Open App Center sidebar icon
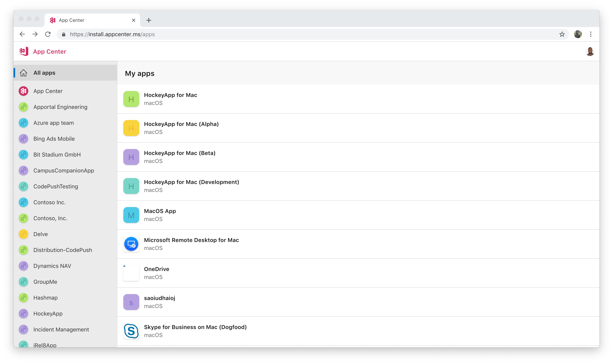The image size is (613, 364). coord(23,91)
